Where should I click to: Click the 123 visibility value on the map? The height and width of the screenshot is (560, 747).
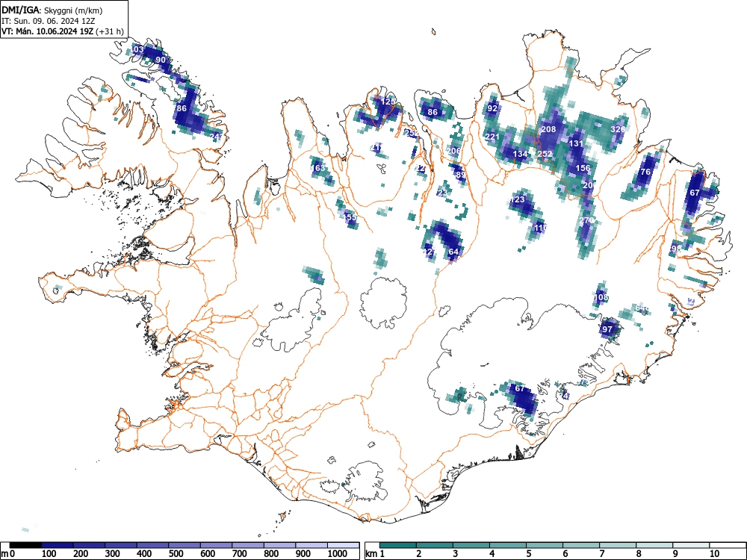coord(517,199)
